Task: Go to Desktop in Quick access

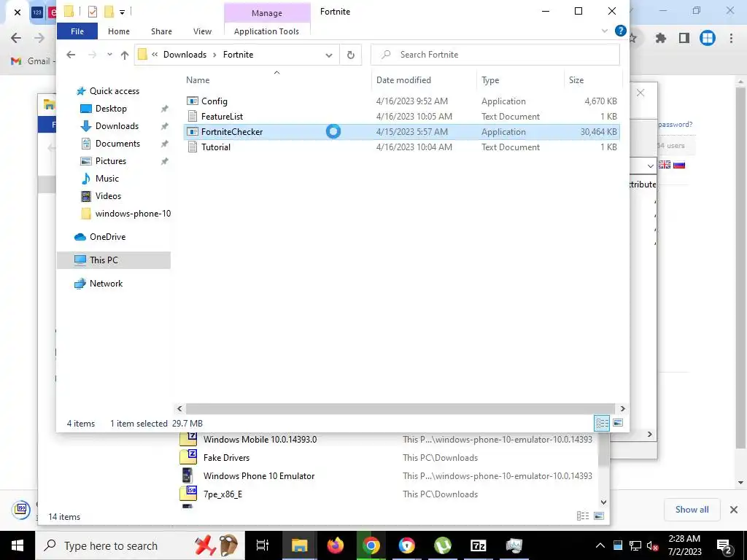Action: point(111,109)
